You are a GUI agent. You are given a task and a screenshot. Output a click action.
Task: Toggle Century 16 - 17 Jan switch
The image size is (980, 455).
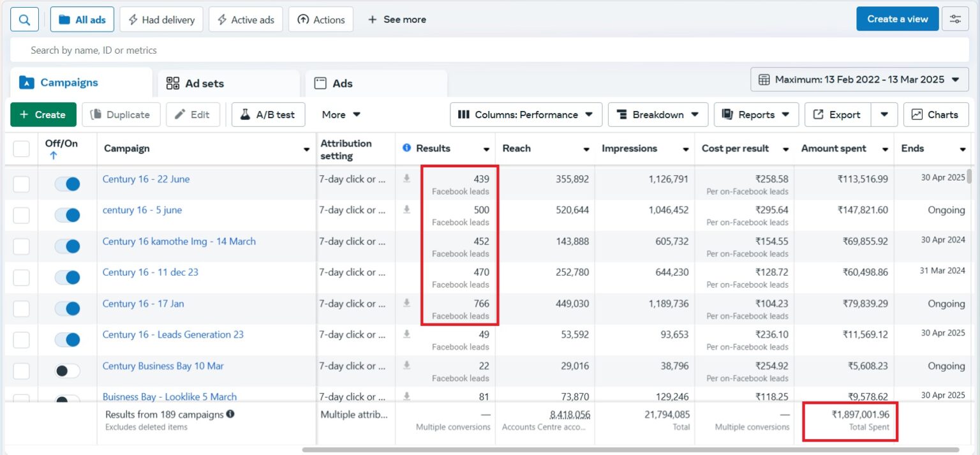(67, 309)
